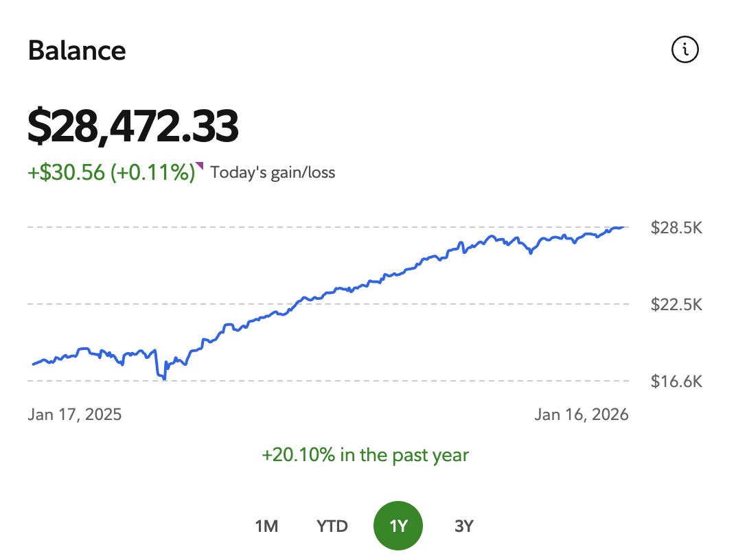Viewport: 736px width, 560px height.
Task: Click the latest endpoint of the balance line
Action: [x=625, y=226]
